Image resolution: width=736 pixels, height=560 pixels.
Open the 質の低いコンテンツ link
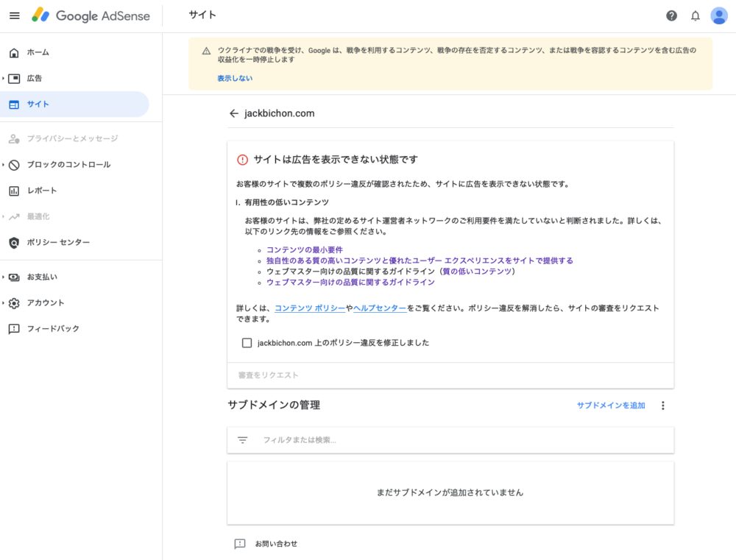pyautogui.click(x=477, y=272)
